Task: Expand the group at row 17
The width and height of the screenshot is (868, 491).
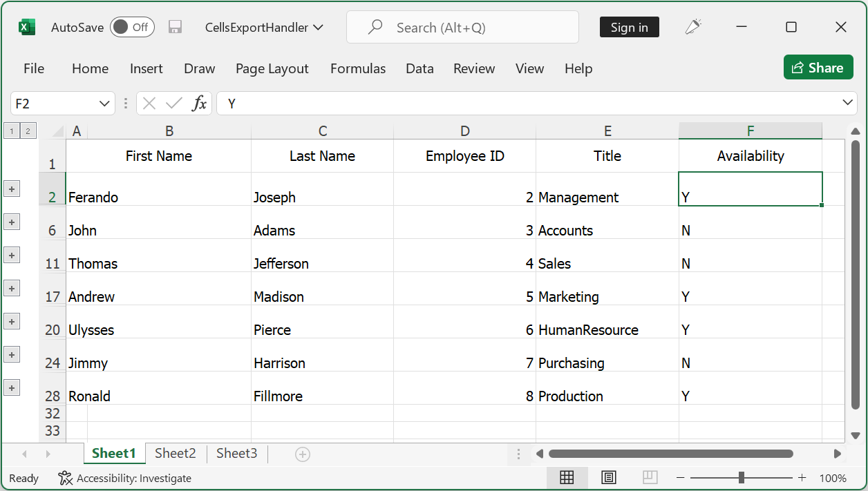Action: coord(12,288)
